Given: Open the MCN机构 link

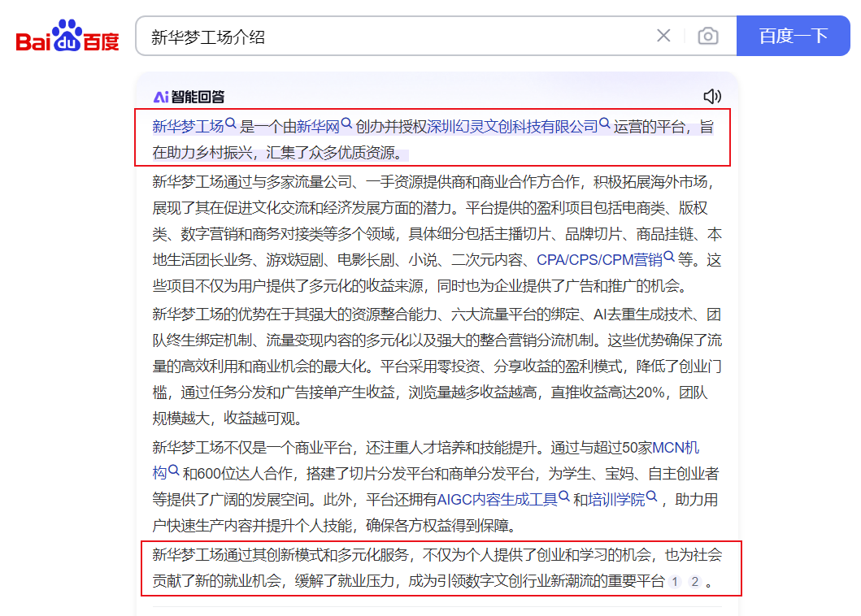Looking at the screenshot, I should 676,448.
